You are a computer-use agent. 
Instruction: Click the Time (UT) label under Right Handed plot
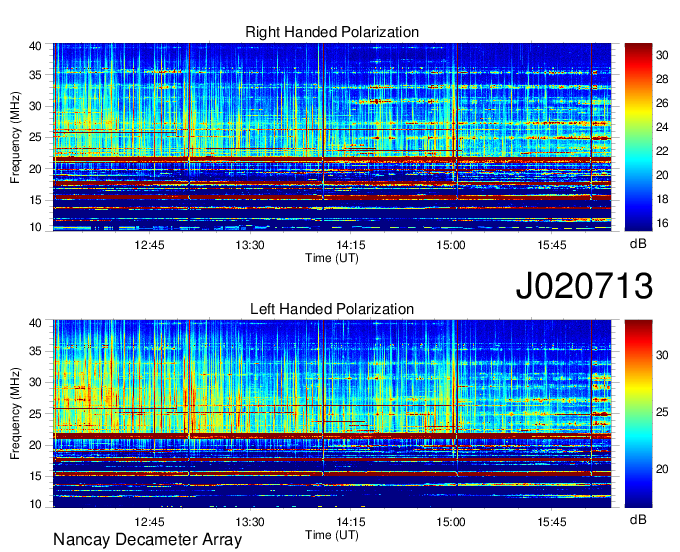pos(332,258)
